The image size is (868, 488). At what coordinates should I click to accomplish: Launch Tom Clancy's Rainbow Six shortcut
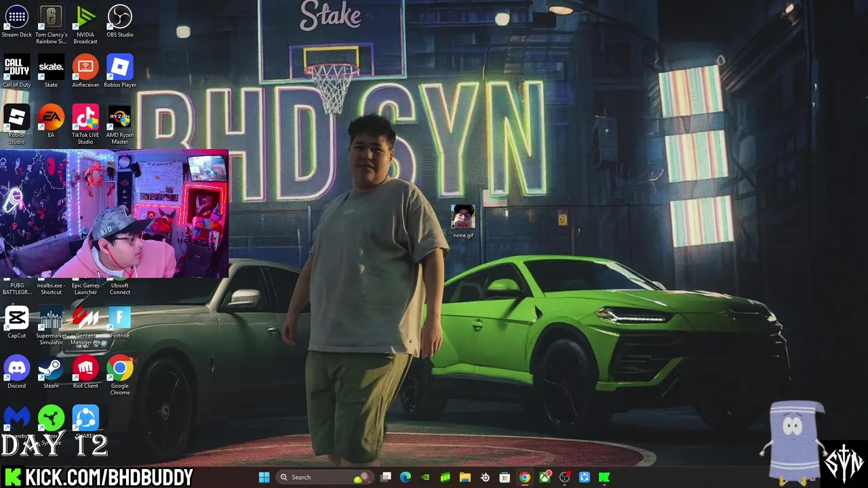(51, 24)
